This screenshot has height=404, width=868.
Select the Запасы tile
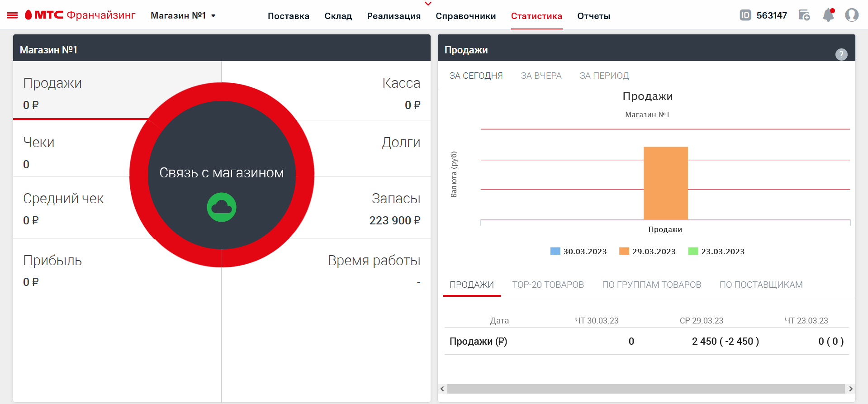[370, 207]
